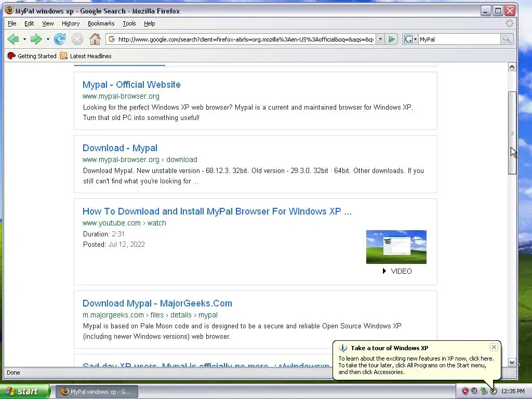Click the Safely Remove Hardware tray icon
The image size is (532, 399).
[484, 391]
